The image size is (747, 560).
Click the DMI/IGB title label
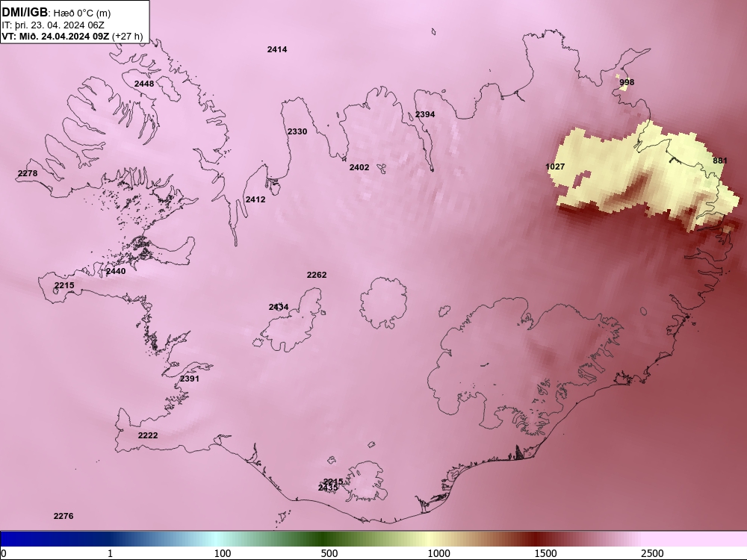[25, 13]
